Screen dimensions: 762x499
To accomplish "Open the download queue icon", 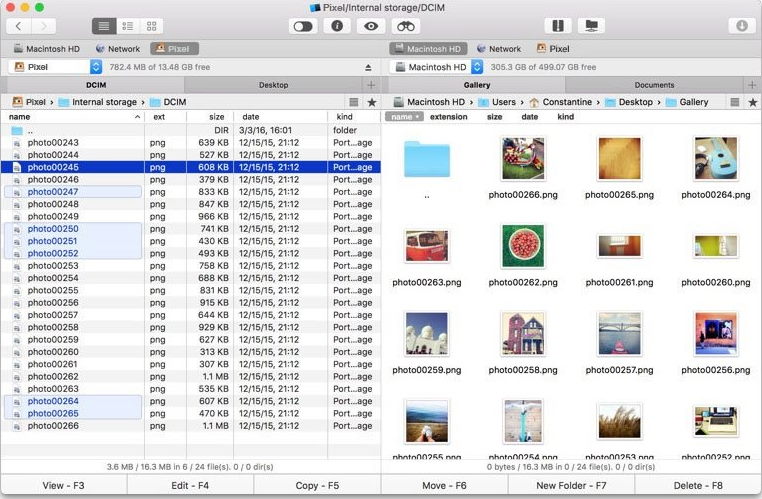I will [742, 26].
